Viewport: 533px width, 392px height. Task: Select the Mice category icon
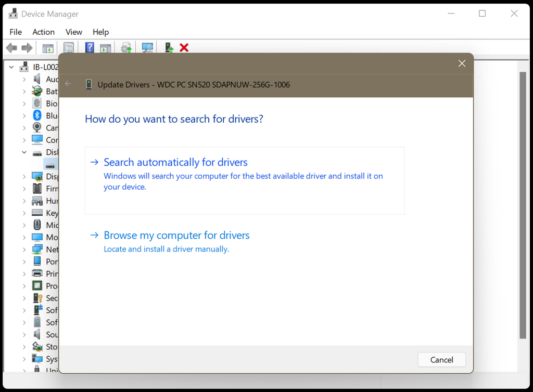[x=37, y=225]
